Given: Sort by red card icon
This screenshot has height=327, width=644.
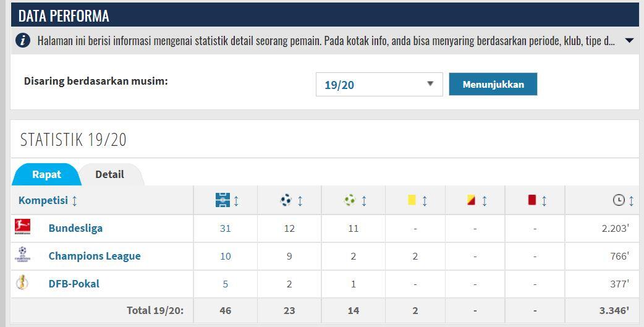Looking at the screenshot, I should click(x=532, y=200).
